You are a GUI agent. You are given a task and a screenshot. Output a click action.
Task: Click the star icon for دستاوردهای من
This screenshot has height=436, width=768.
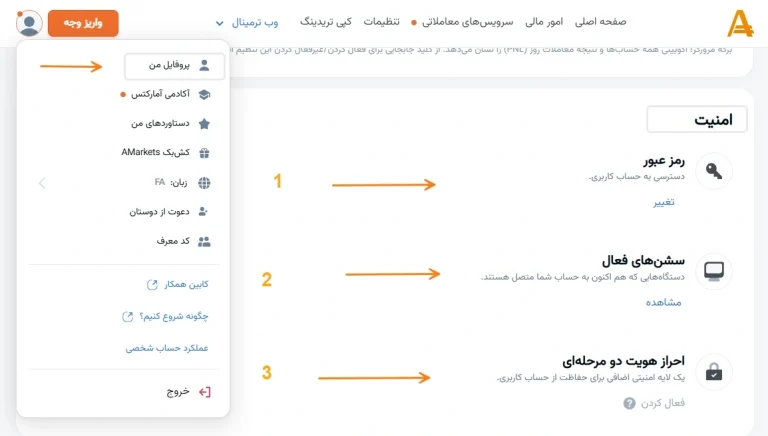[204, 123]
